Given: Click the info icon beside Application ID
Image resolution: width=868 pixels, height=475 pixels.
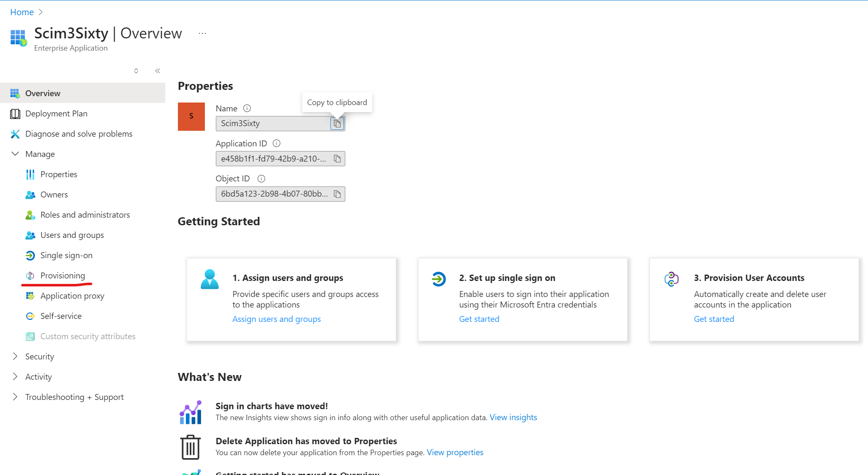Looking at the screenshot, I should click(x=277, y=143).
